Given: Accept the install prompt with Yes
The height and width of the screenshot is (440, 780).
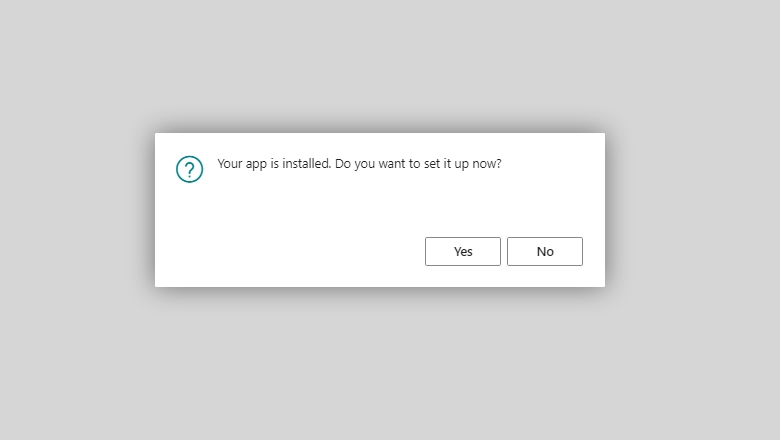Looking at the screenshot, I should (463, 252).
